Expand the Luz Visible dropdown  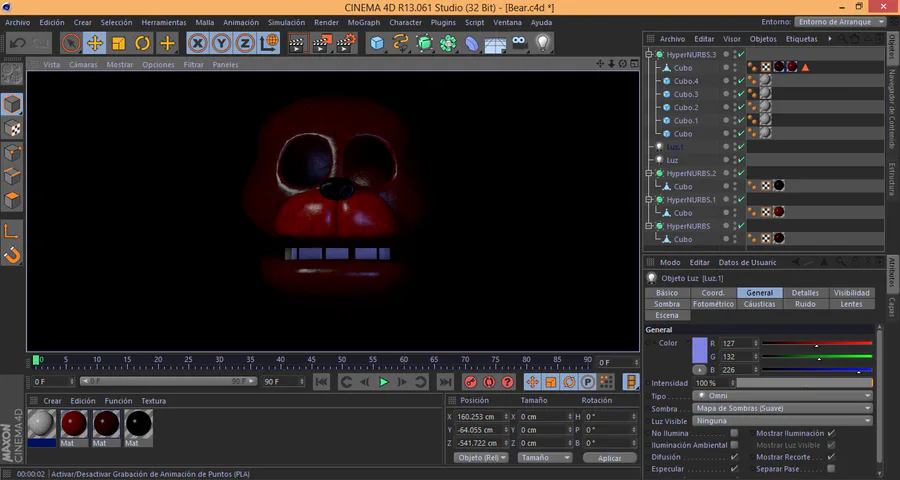click(782, 420)
